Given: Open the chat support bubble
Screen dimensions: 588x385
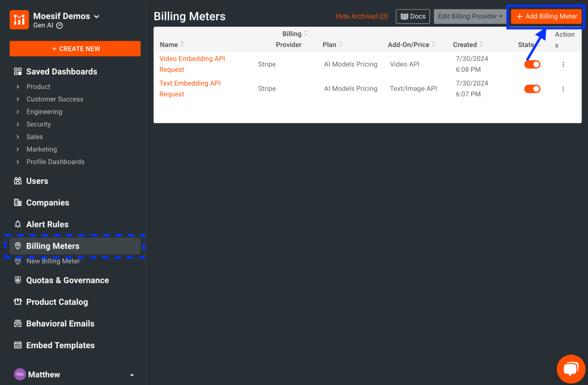Looking at the screenshot, I should (570, 369).
